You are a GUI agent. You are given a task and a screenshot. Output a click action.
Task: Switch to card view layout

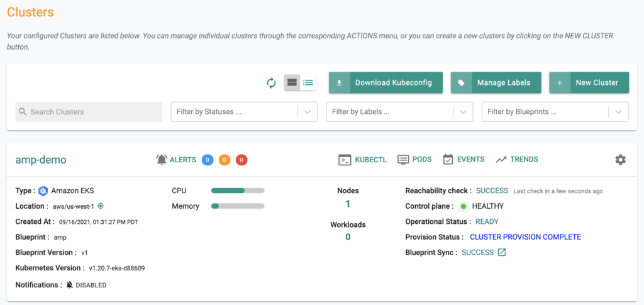[x=292, y=82]
